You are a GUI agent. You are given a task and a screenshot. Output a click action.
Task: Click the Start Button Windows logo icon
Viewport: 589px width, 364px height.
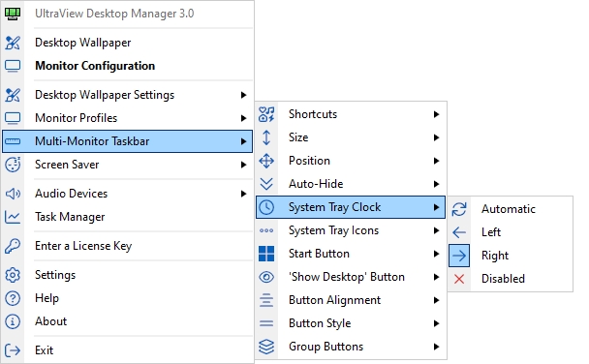point(266,254)
